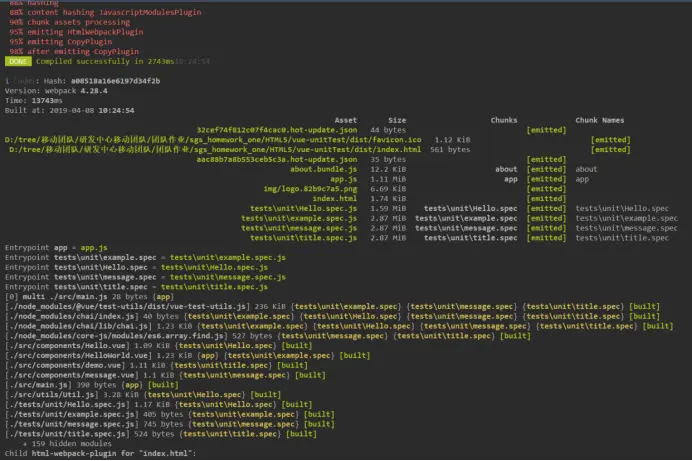Viewport: 692px width, 461px height.
Task: Click '90% chunk assets processing' line
Action: coord(70,22)
